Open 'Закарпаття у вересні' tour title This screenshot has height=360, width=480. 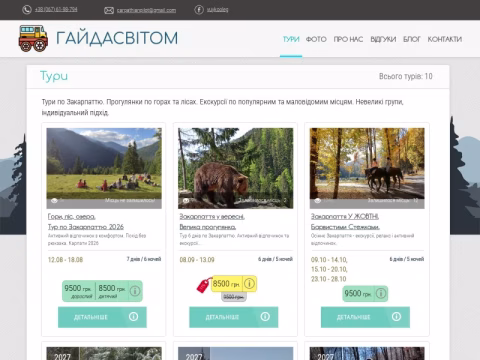[212, 217]
